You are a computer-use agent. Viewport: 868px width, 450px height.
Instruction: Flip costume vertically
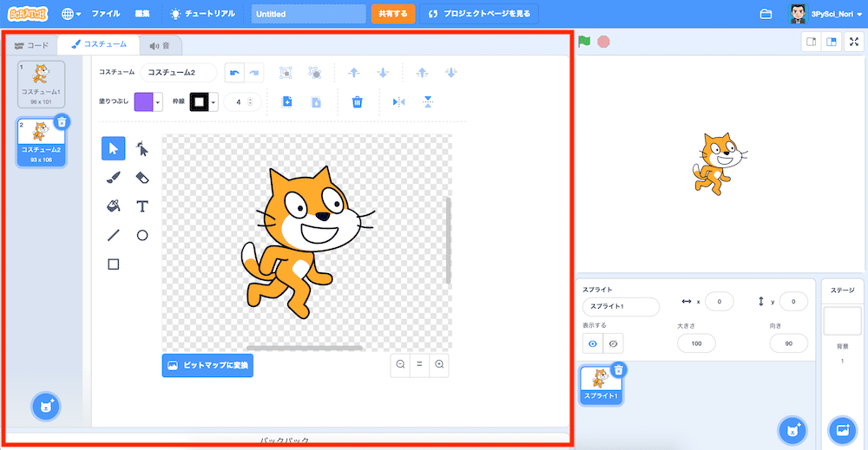[427, 101]
